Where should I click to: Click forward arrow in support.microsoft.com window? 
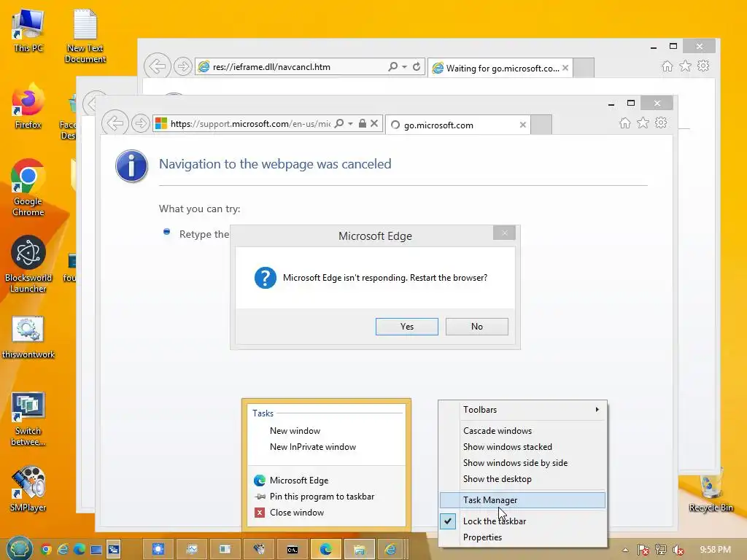click(x=141, y=124)
